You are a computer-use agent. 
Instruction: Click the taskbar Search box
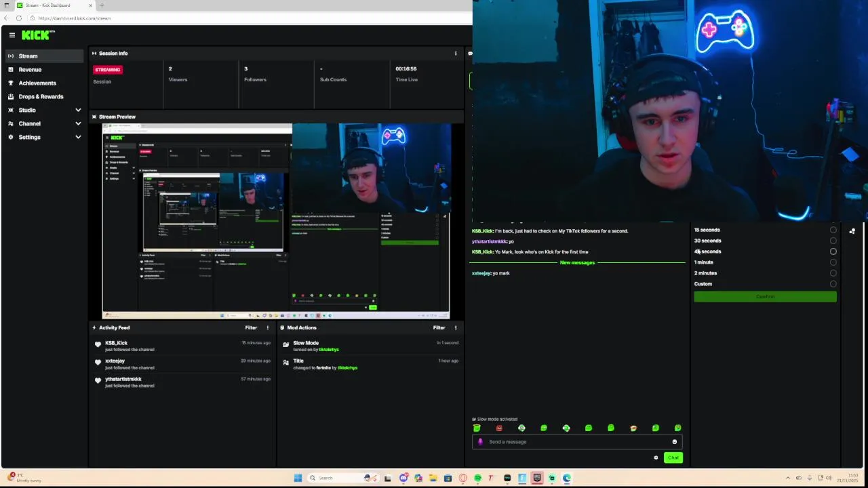[342, 478]
